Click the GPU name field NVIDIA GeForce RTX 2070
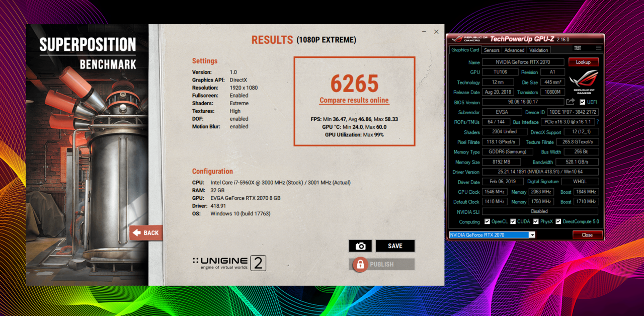644x316 pixels. click(523, 62)
